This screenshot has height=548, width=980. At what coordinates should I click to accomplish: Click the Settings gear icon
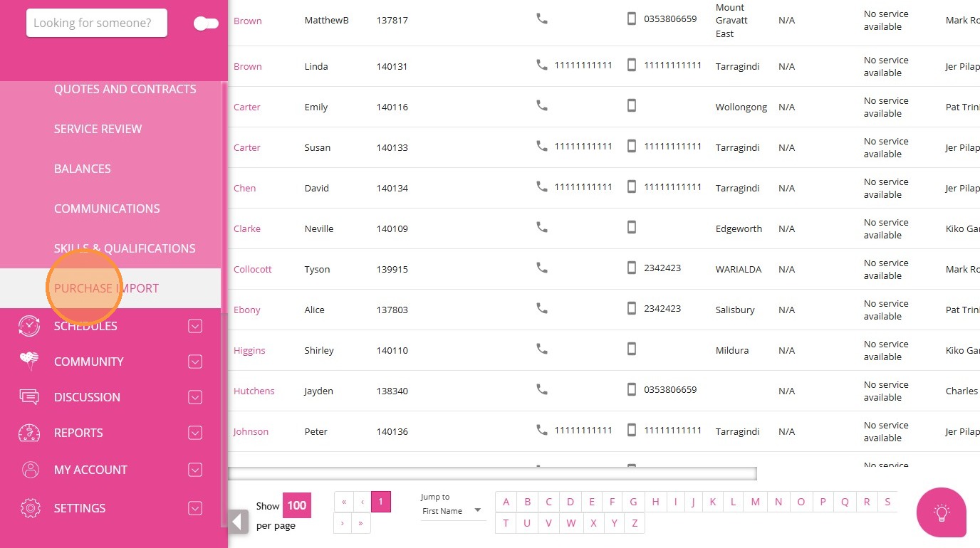tap(30, 508)
